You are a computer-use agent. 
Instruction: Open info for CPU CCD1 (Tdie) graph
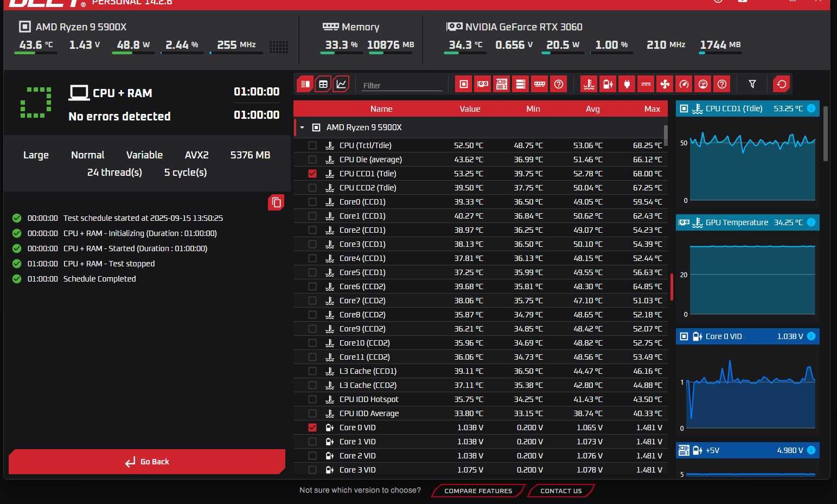tap(811, 109)
